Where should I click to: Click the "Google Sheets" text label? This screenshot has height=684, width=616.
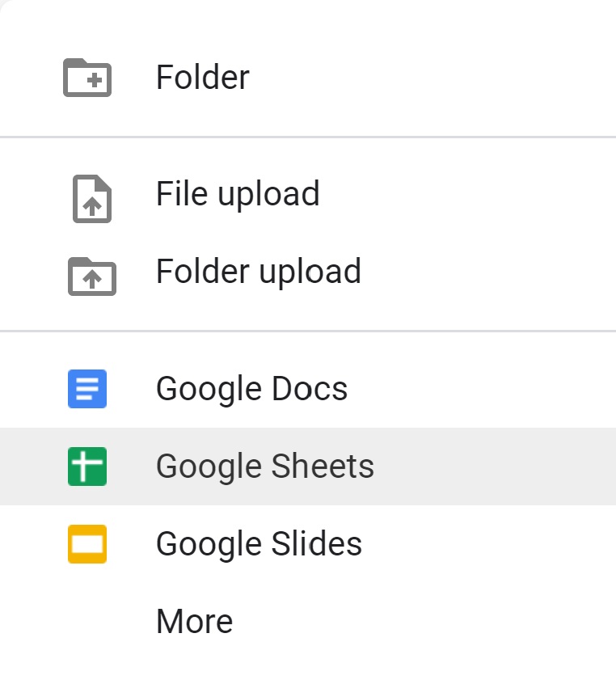264,467
